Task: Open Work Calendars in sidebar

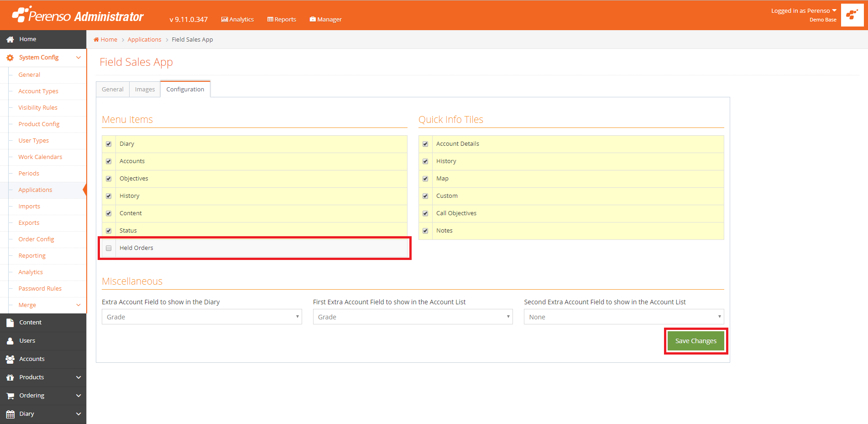Action: coord(40,157)
